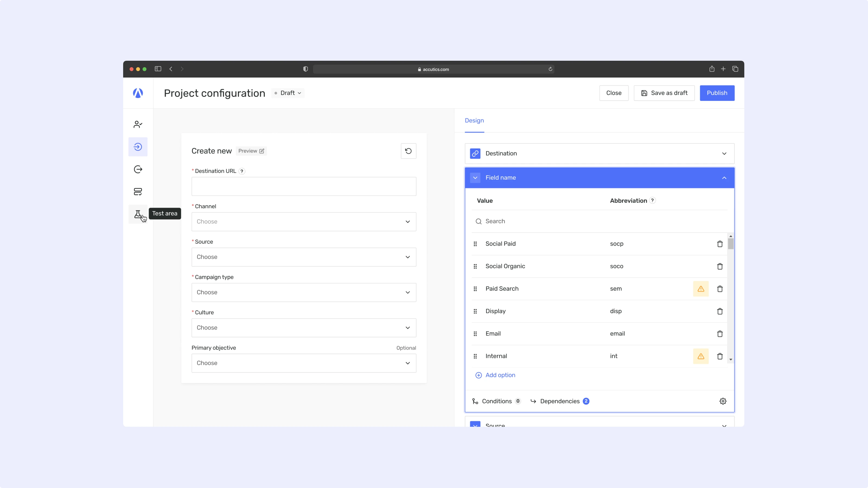Open Field name settings gear

coord(722,401)
